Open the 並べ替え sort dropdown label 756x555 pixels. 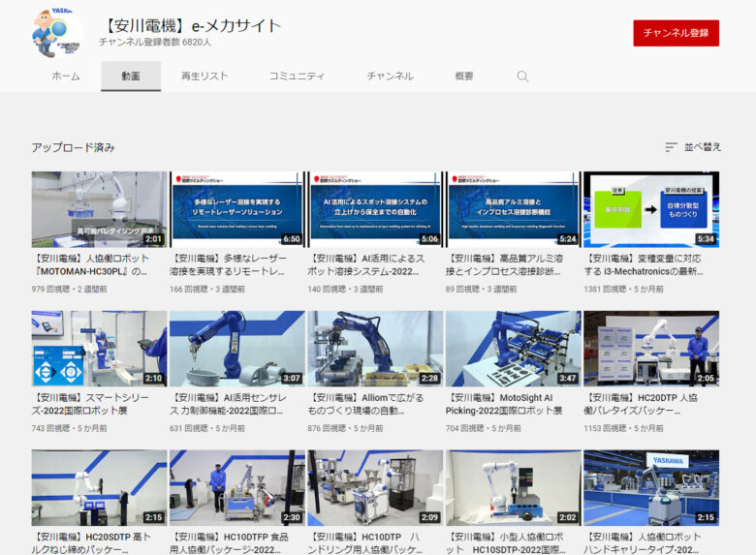point(703,147)
